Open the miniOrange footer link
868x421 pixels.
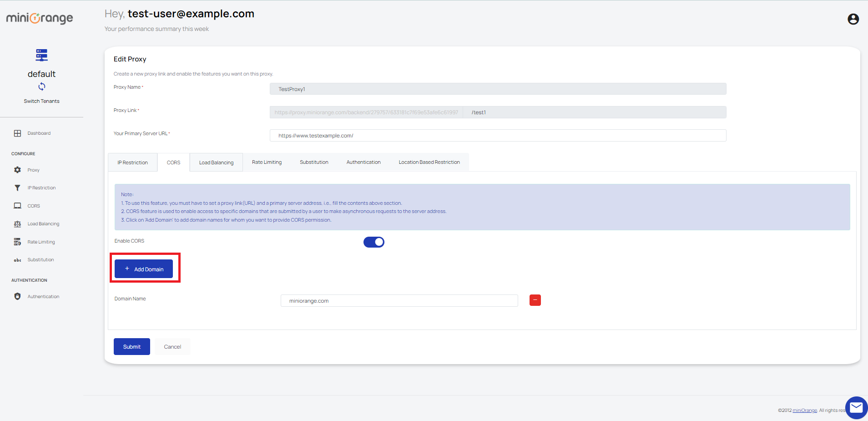805,411
